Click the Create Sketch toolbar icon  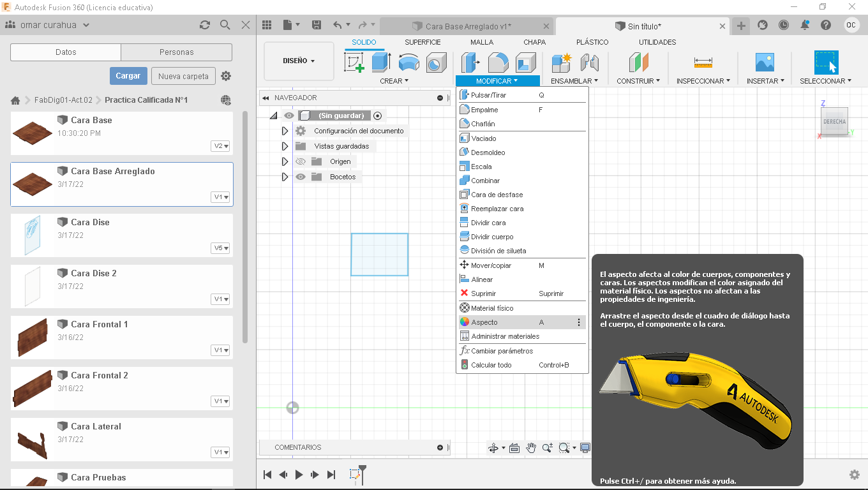pyautogui.click(x=354, y=63)
